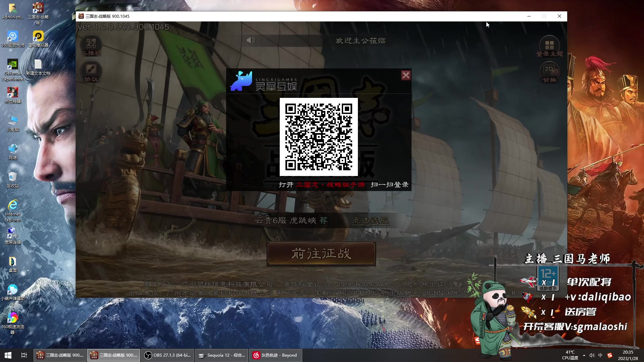
Task: Click 点击选服 to choose a server
Action: pos(371,221)
